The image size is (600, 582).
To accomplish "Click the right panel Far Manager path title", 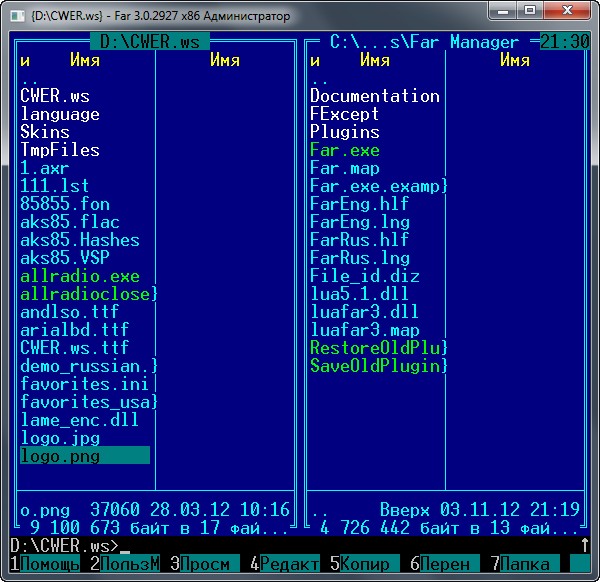I will (424, 42).
